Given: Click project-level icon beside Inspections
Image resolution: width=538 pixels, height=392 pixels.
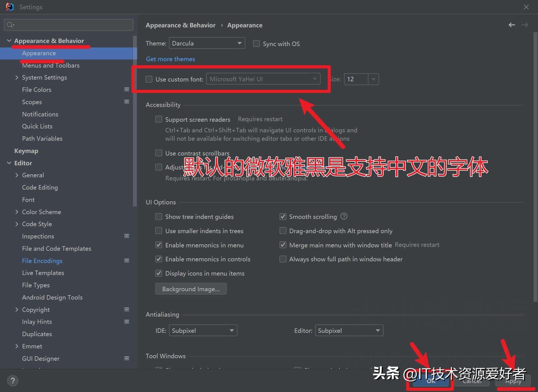Looking at the screenshot, I should [126, 236].
